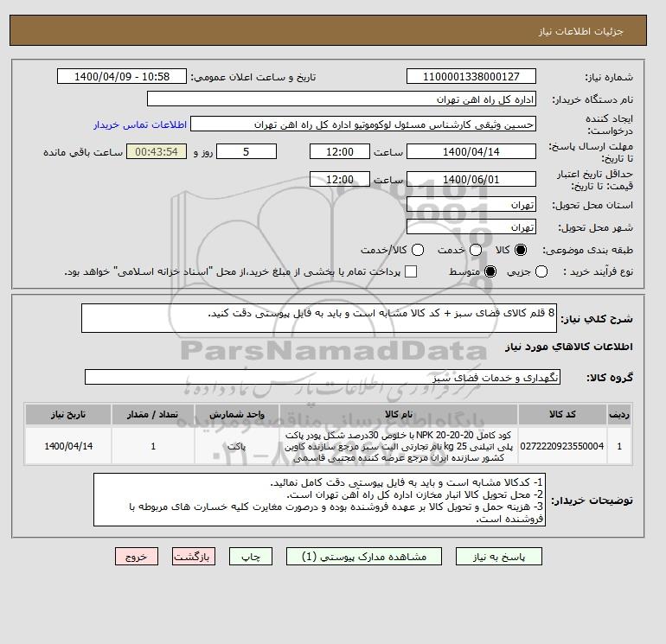Click the خروج exit button

[137, 556]
